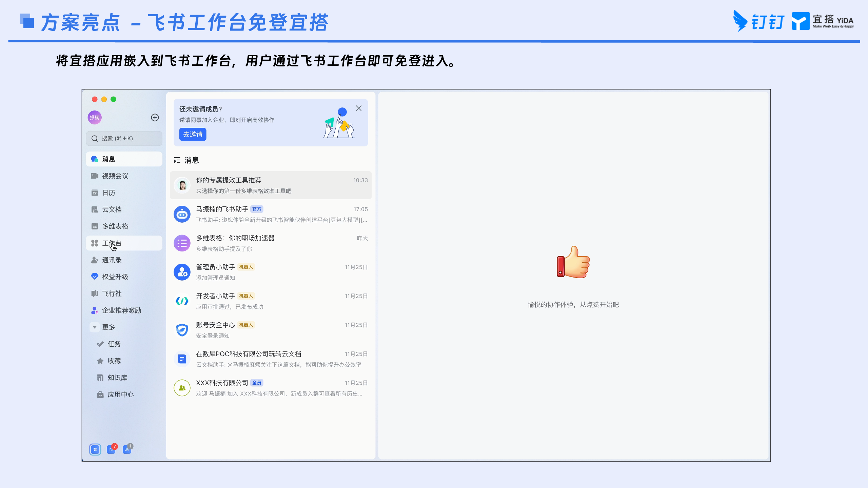Click the preview text 添加管理员通知

point(216,278)
